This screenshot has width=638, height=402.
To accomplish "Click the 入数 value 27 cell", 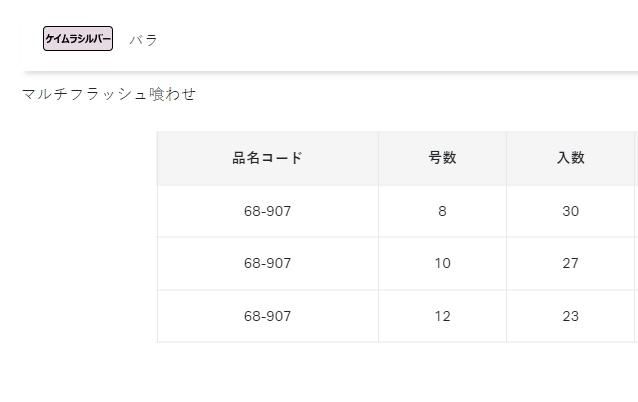I will coord(570,264).
